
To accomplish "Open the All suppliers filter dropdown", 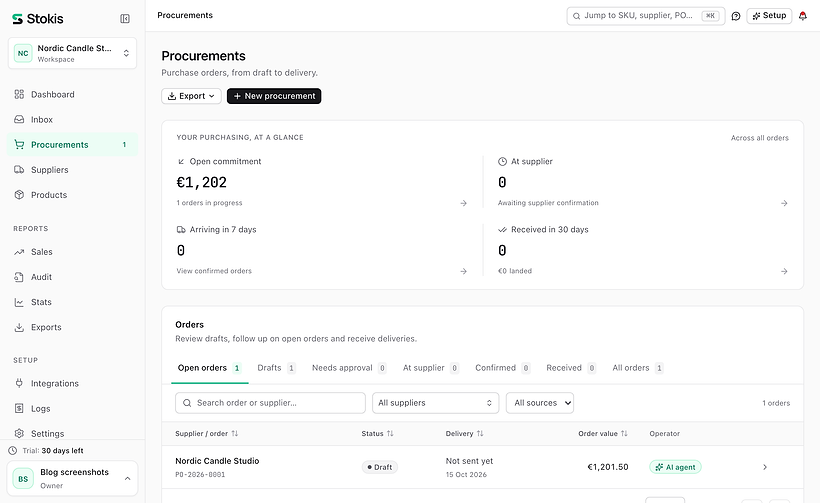I will point(436,403).
